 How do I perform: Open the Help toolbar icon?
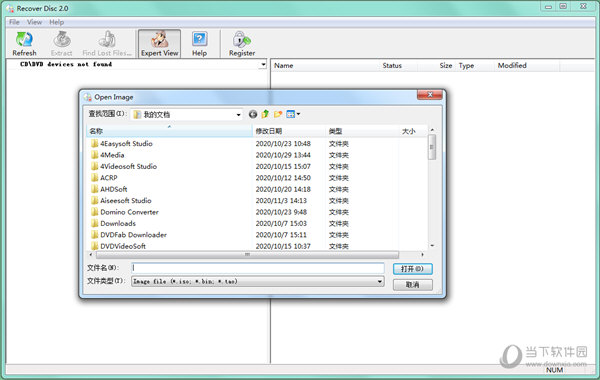pyautogui.click(x=199, y=39)
